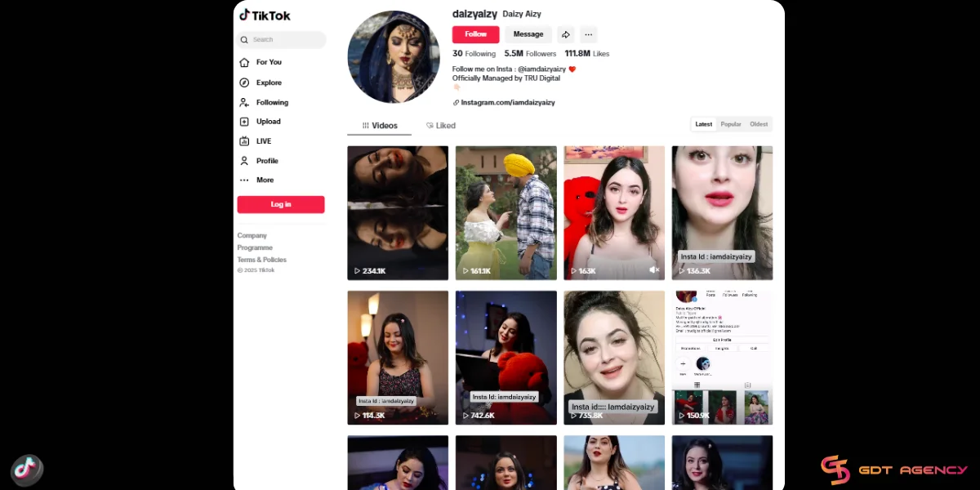Select the Upload item in the sidebar
The height and width of the screenshot is (490, 980).
pos(261,122)
